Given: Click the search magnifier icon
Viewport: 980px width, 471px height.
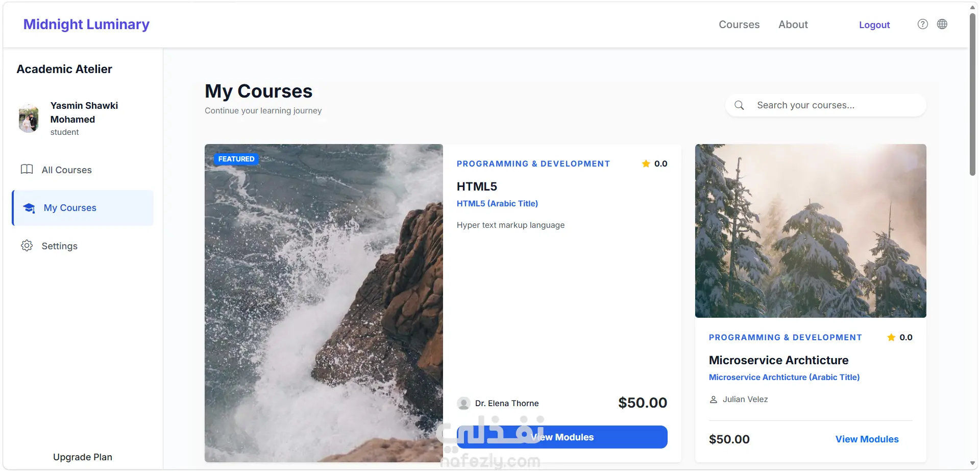Looking at the screenshot, I should click(739, 105).
